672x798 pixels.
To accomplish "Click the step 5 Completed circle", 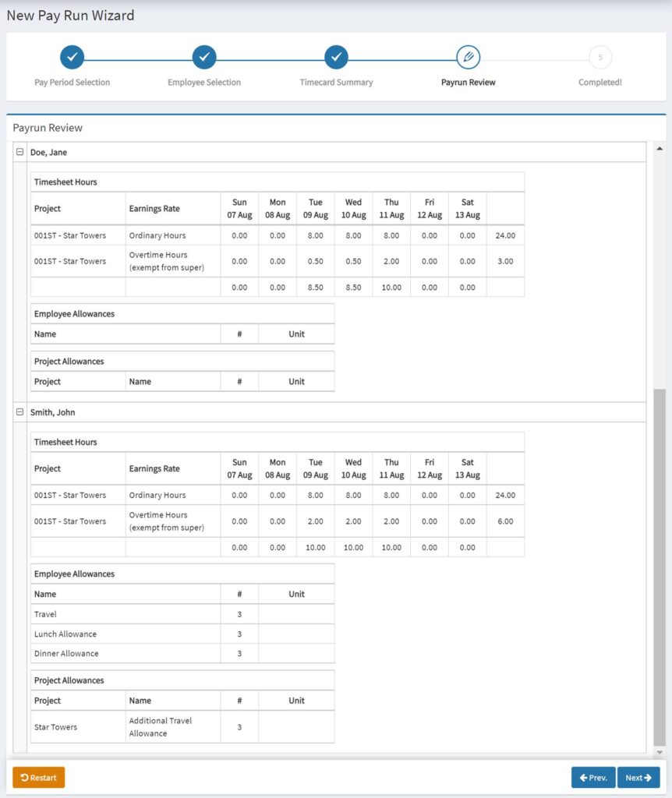I will coord(600,57).
